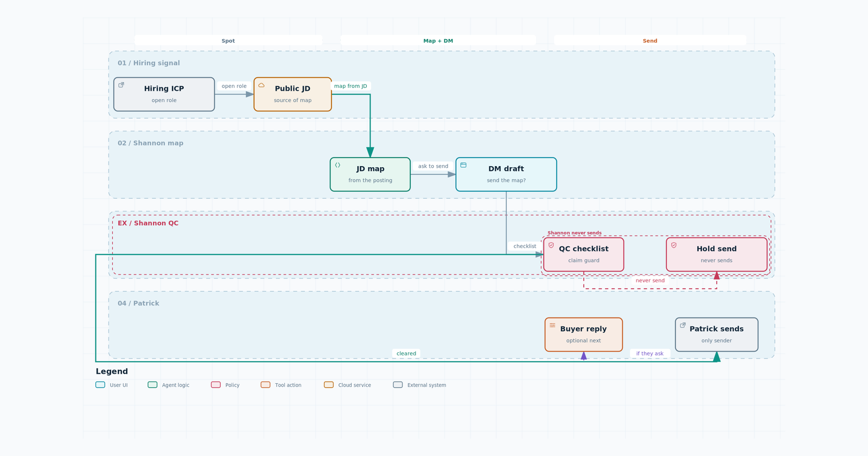Select the Map + DM column header
This screenshot has height=456, width=868.
(x=438, y=41)
